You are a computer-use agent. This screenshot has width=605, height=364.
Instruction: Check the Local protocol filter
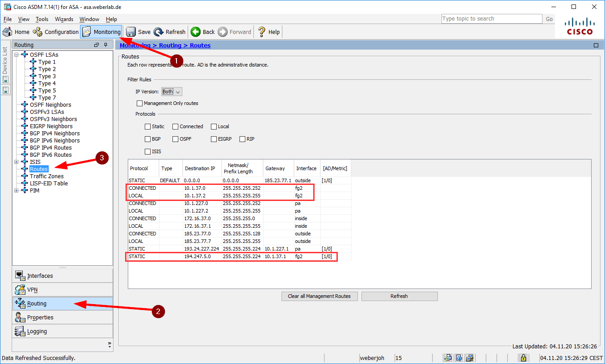214,126
